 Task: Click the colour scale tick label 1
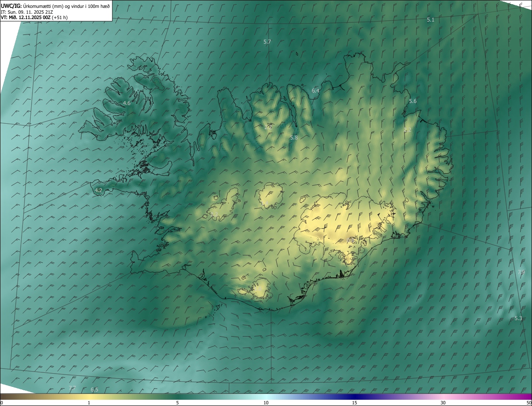pyautogui.click(x=89, y=403)
